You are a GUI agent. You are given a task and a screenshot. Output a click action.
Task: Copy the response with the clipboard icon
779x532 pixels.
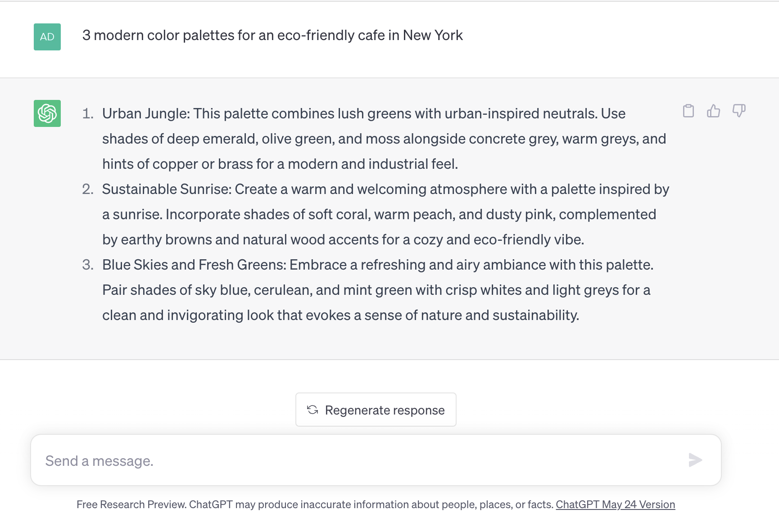(x=688, y=111)
